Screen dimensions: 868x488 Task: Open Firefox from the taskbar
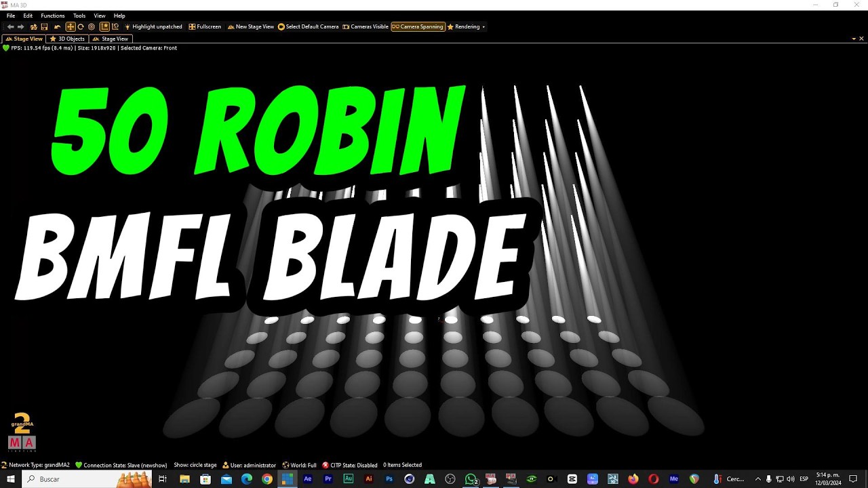click(633, 479)
